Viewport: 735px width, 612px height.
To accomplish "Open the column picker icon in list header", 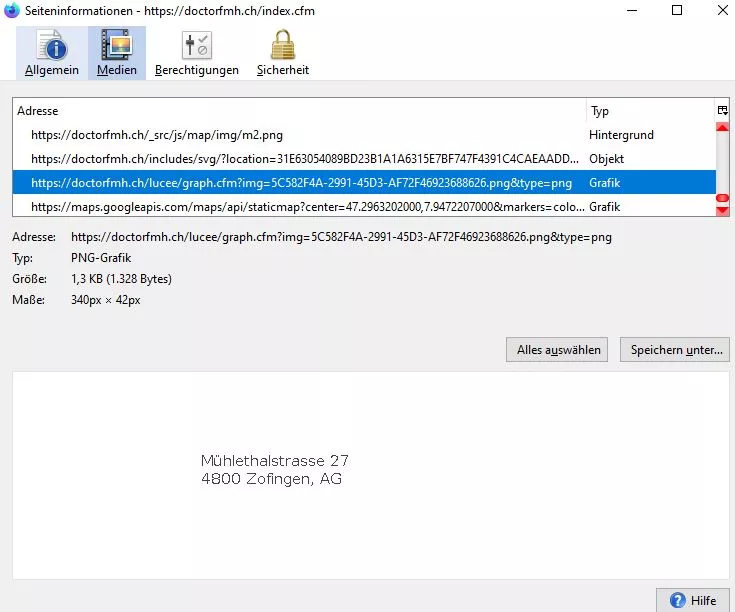I will (x=722, y=111).
